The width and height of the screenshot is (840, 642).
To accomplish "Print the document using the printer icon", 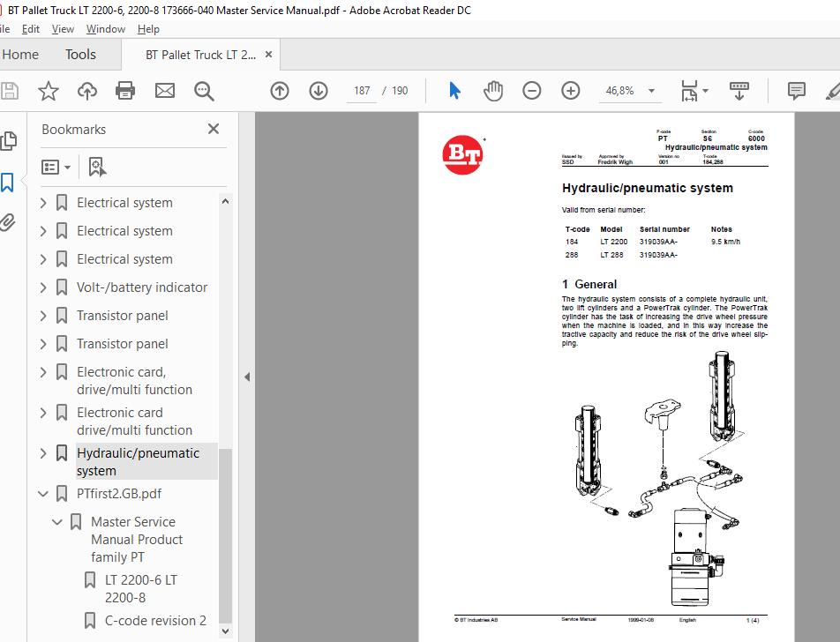I will 125,91.
